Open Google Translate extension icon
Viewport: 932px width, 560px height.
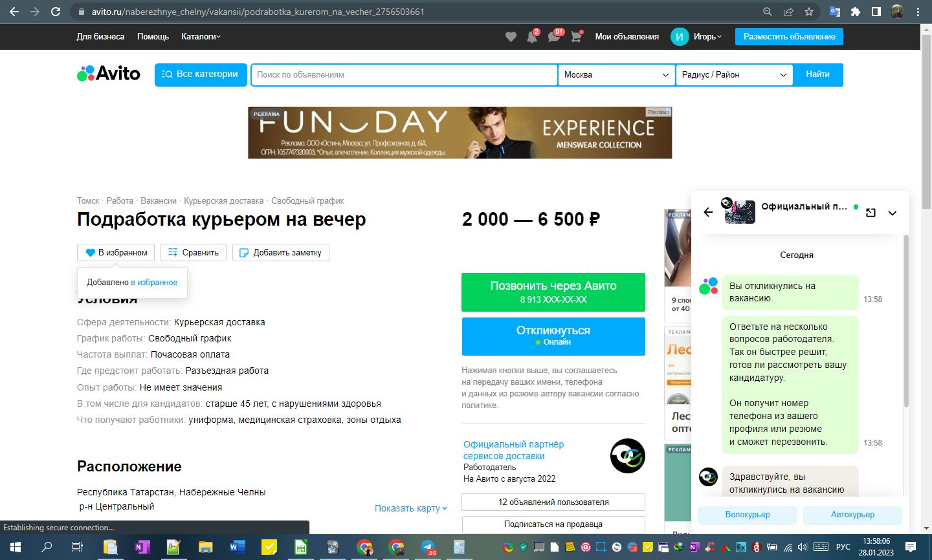click(835, 12)
